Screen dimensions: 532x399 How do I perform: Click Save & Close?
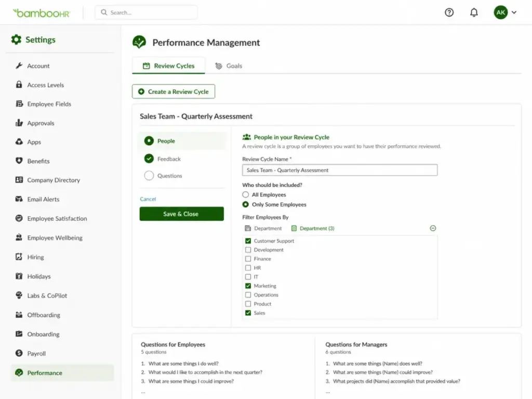click(x=181, y=214)
